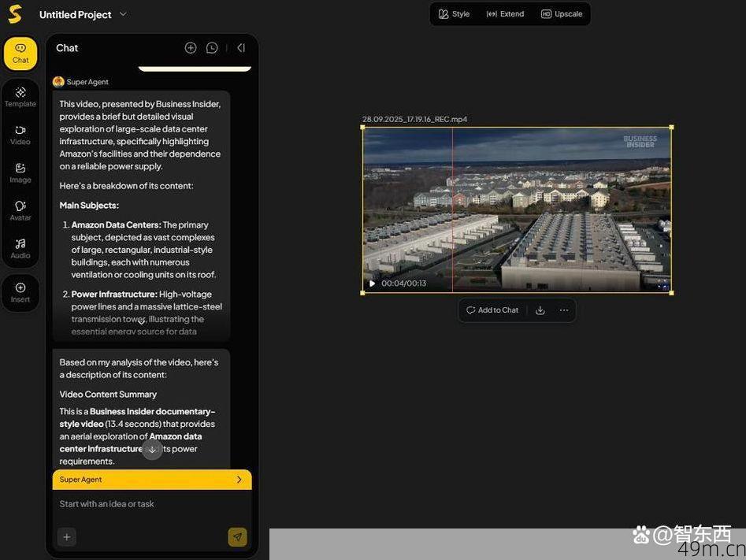
Task: Collapse the Chat panel
Action: click(x=241, y=48)
